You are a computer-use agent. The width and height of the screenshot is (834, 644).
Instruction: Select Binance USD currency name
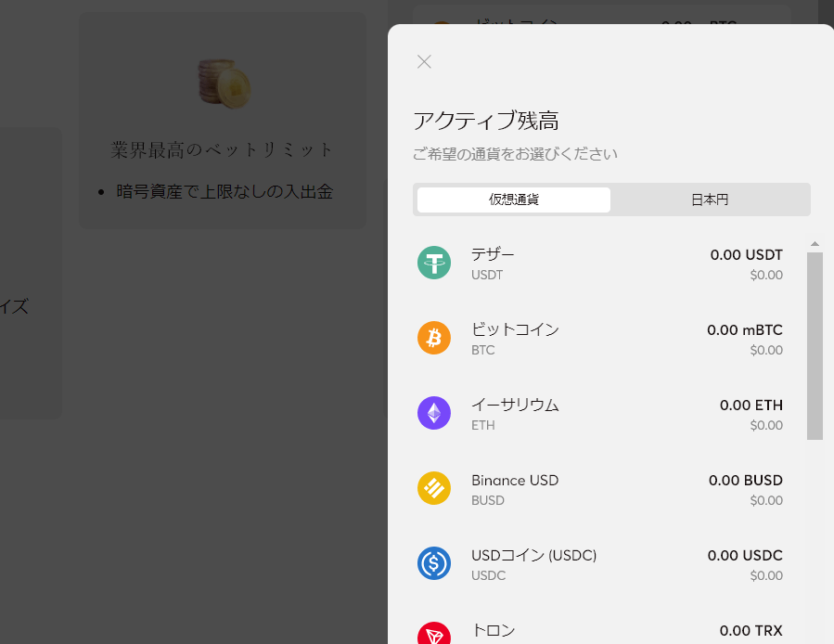tap(515, 480)
